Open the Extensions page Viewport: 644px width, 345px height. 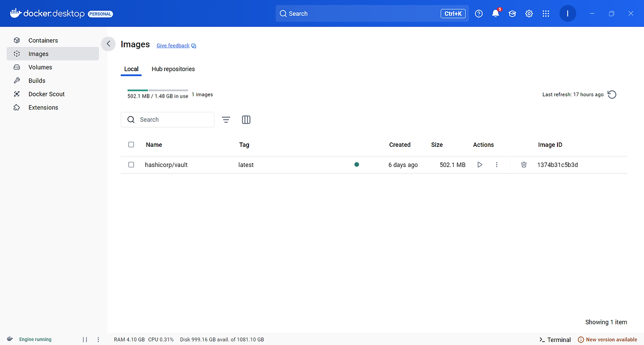pos(52,108)
